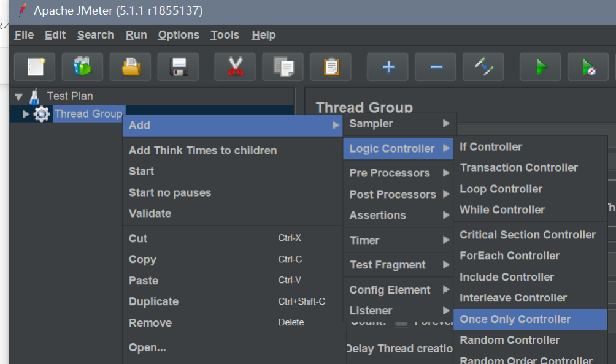Choose Validate in the context menu
The height and width of the screenshot is (364, 616).
coord(233,213)
